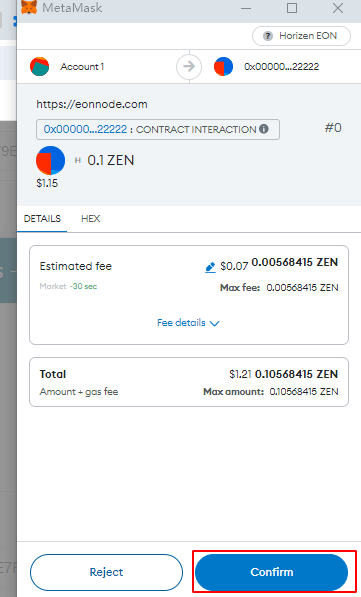361x597 pixels.
Task: Click the Market ~30 sec estimate
Action: [68, 286]
